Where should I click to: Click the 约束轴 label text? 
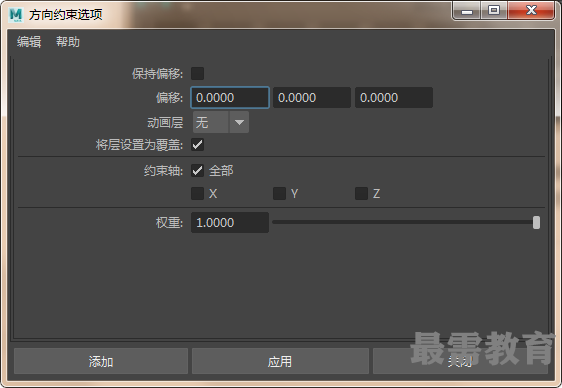coord(163,171)
